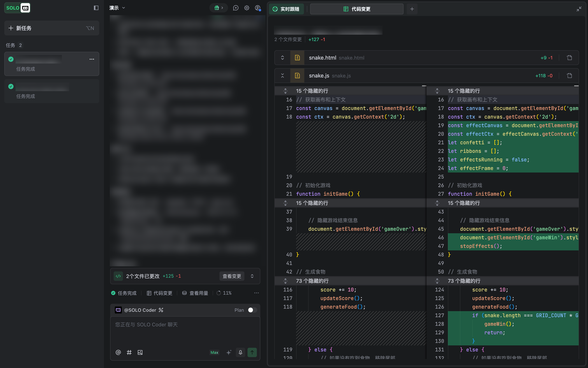Open settings gear in chat header
Screen dimensions: 588x368
tap(247, 8)
